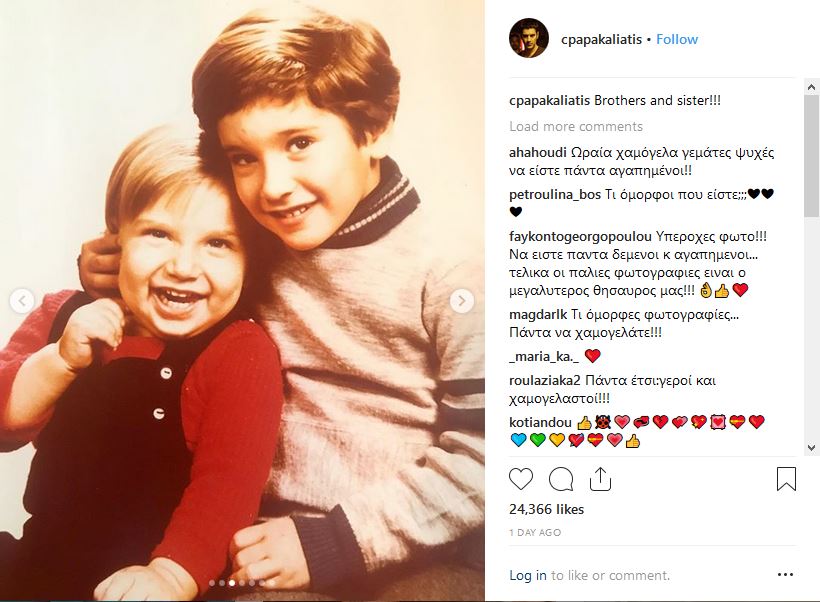This screenshot has width=820, height=602.
Task: Save the post with the bookmark icon
Action: click(x=786, y=479)
